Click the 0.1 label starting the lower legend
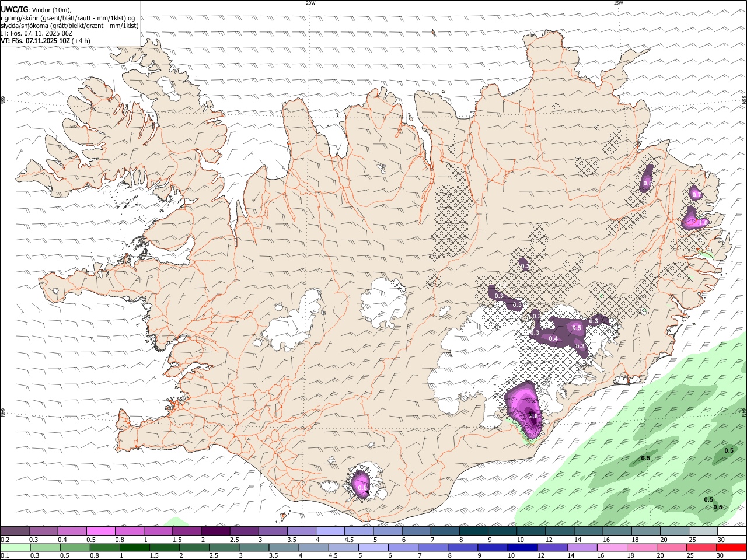The width and height of the screenshot is (747, 560). point(5,556)
